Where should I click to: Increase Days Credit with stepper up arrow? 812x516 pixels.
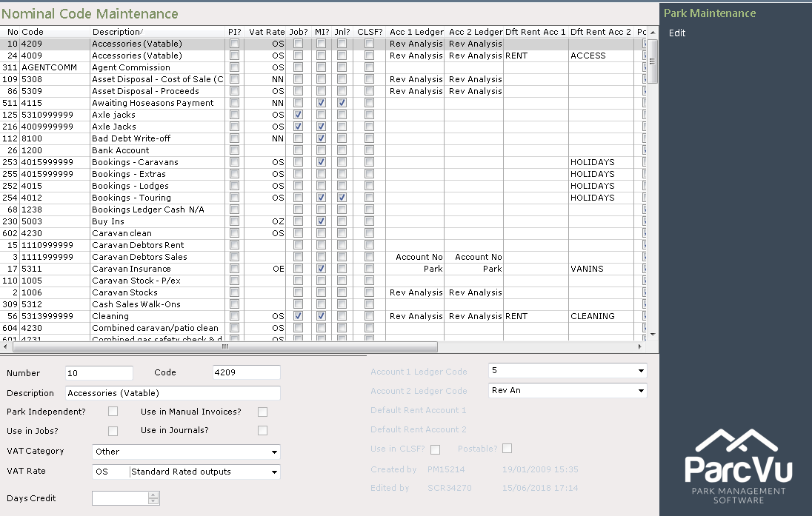(x=153, y=495)
